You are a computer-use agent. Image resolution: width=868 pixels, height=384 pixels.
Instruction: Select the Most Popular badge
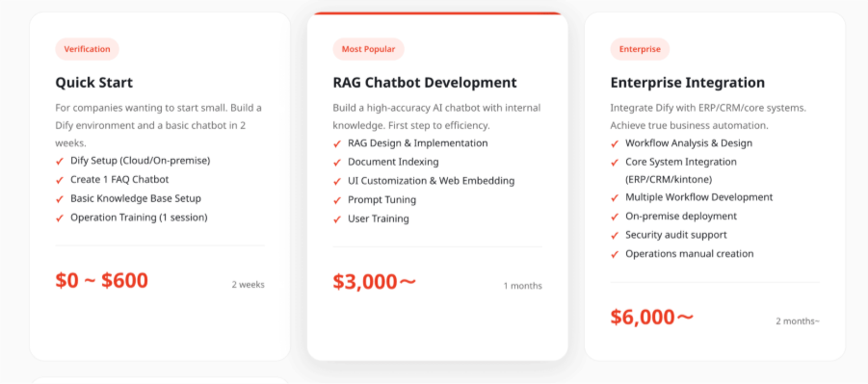click(x=368, y=49)
